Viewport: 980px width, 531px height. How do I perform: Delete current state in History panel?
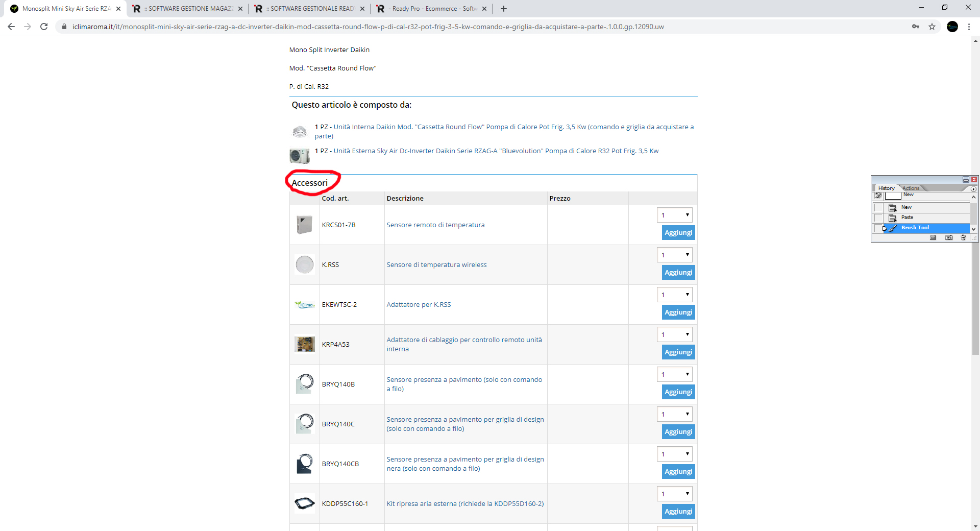click(x=963, y=237)
